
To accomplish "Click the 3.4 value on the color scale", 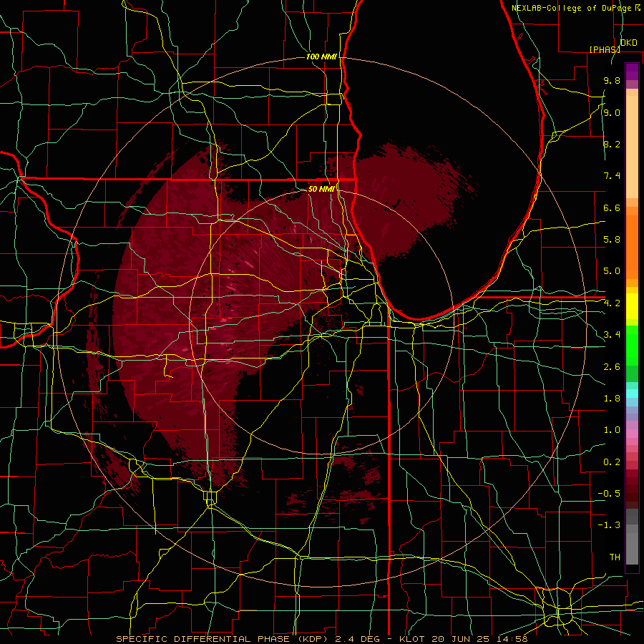I will 612,335.
